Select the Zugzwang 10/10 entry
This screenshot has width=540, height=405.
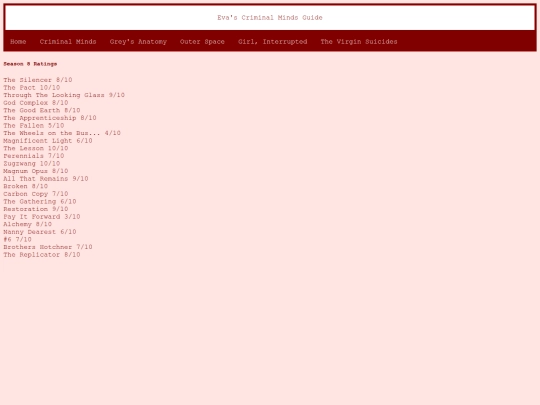click(32, 163)
